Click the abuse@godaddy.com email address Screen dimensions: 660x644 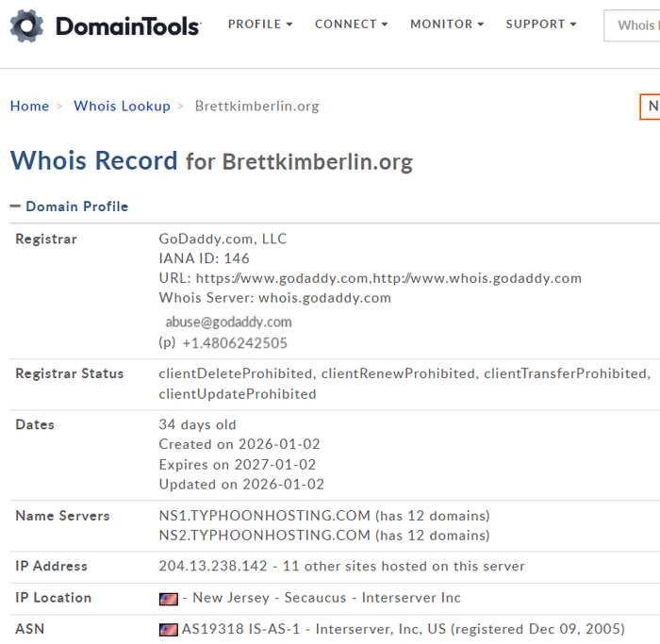tap(228, 322)
